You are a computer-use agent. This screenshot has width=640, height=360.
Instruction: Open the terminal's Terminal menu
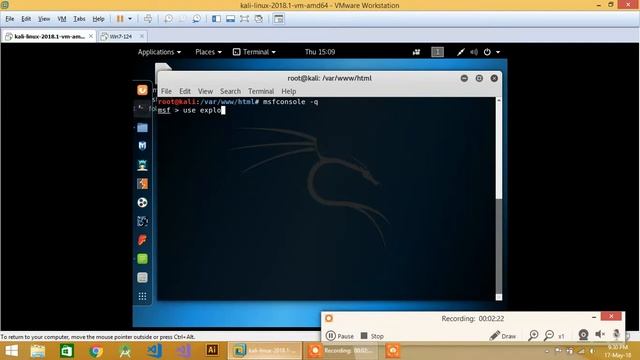point(261,91)
